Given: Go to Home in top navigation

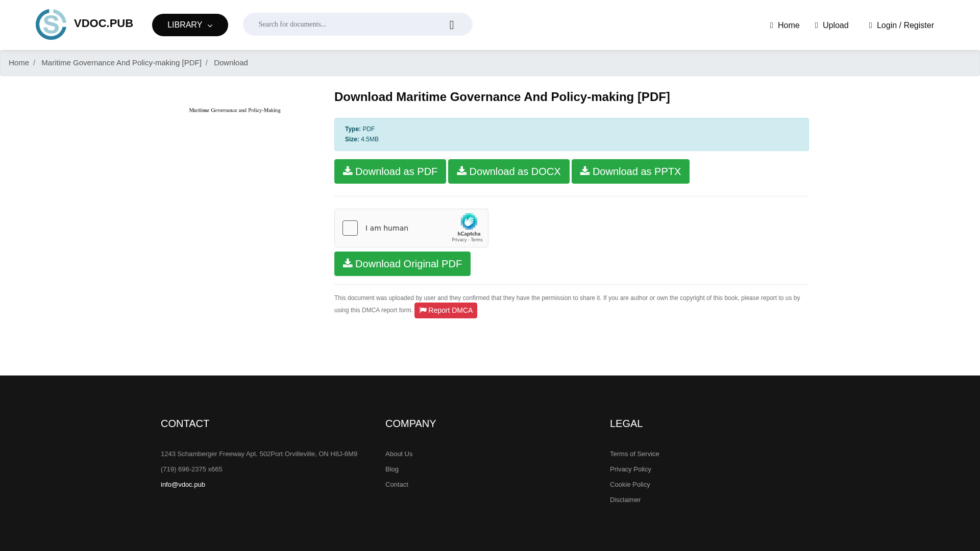Looking at the screenshot, I should (x=785, y=26).
